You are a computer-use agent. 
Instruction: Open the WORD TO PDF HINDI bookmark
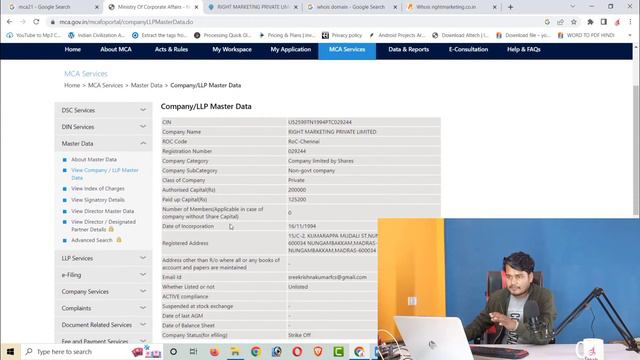[586, 36]
